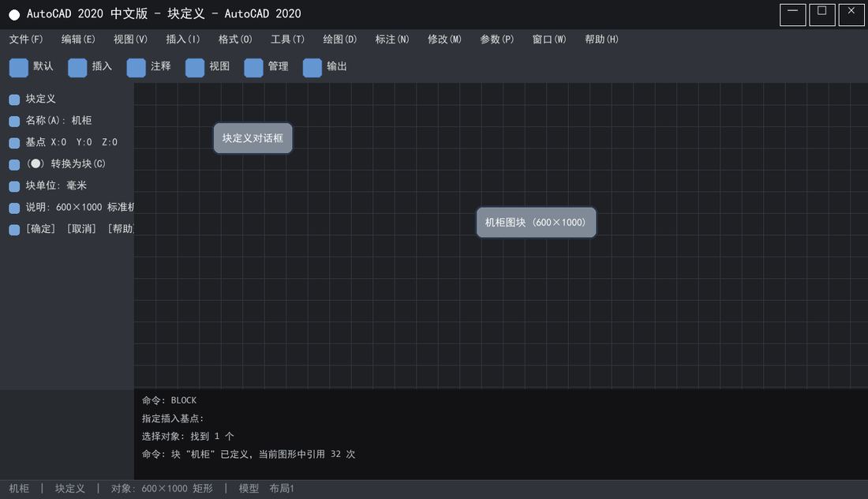Switch to the 模型 tab in status bar
The width and height of the screenshot is (868, 499).
[249, 489]
